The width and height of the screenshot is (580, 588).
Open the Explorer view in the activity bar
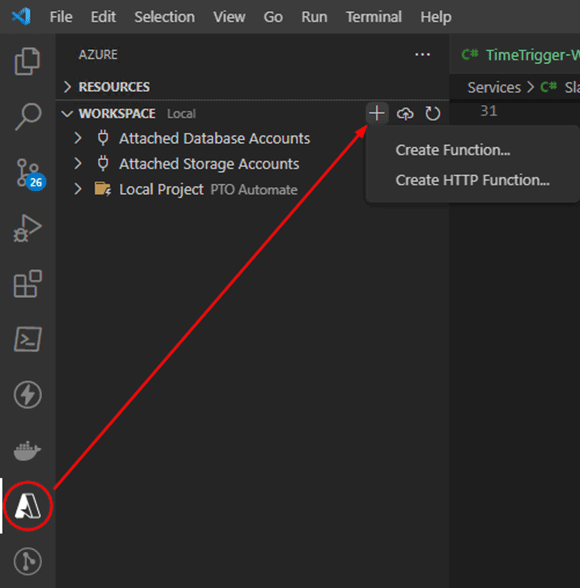coord(27,61)
